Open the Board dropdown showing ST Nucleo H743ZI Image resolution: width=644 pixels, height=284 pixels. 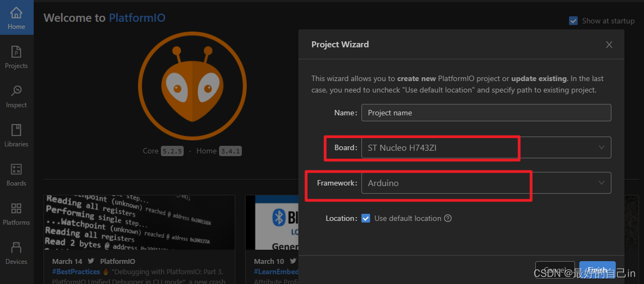pyautogui.click(x=486, y=147)
